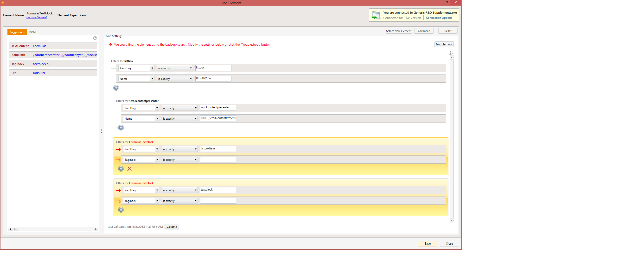
Task: Click the Validate button
Action: (x=172, y=227)
